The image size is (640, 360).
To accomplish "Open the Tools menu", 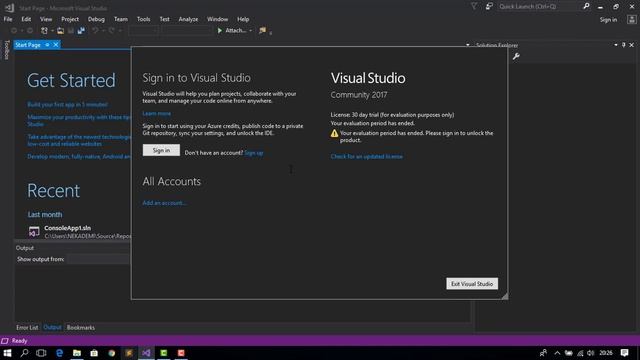I will tap(143, 19).
